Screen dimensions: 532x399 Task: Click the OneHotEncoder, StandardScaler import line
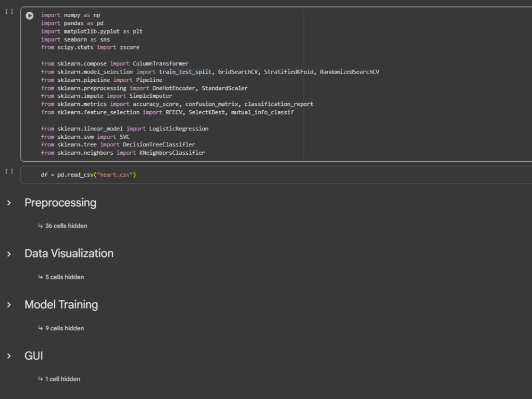pyautogui.click(x=144, y=88)
